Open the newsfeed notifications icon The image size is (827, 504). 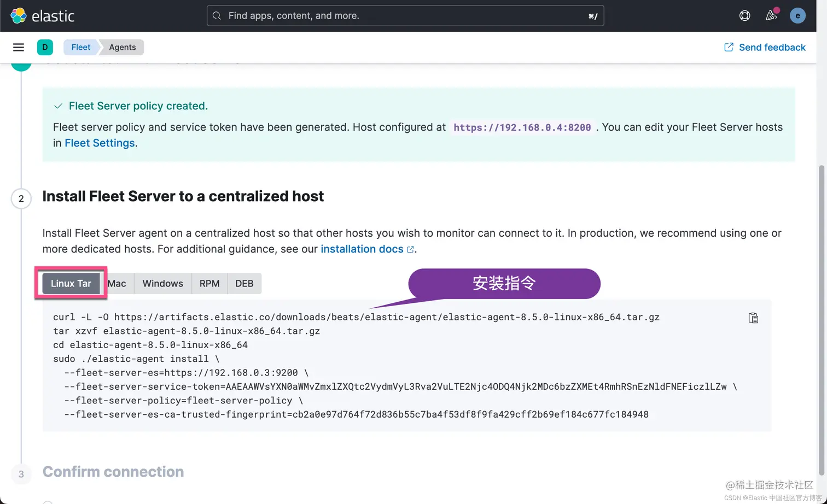click(x=771, y=16)
